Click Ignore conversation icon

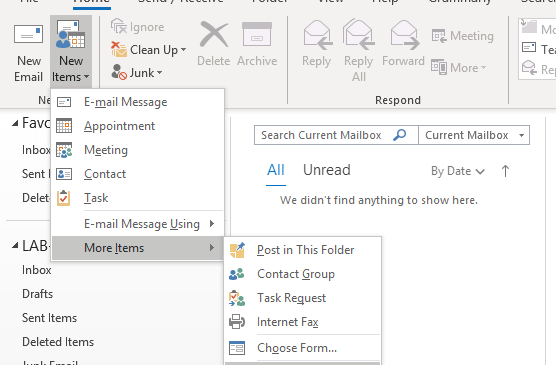click(118, 26)
